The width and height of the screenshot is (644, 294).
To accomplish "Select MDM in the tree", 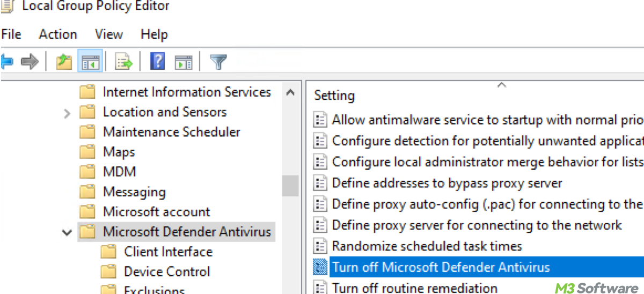I will tap(119, 172).
